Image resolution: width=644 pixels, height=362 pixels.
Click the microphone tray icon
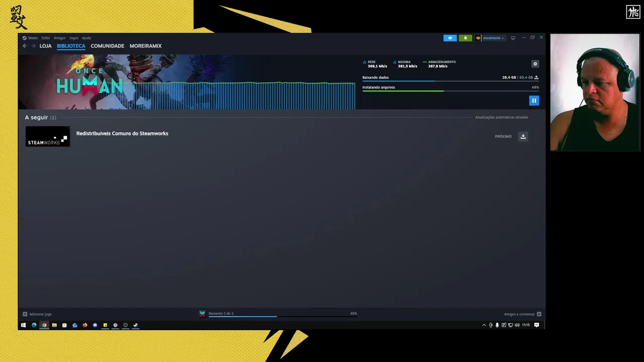click(x=497, y=325)
